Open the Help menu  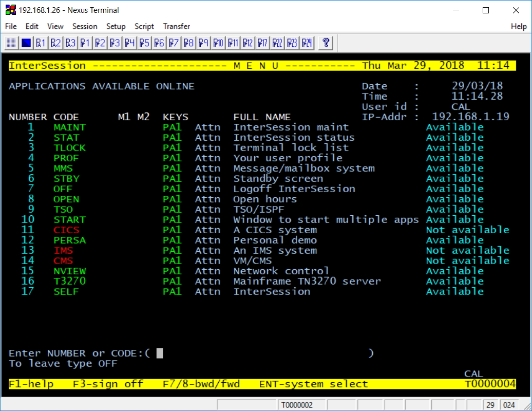click(x=519, y=26)
